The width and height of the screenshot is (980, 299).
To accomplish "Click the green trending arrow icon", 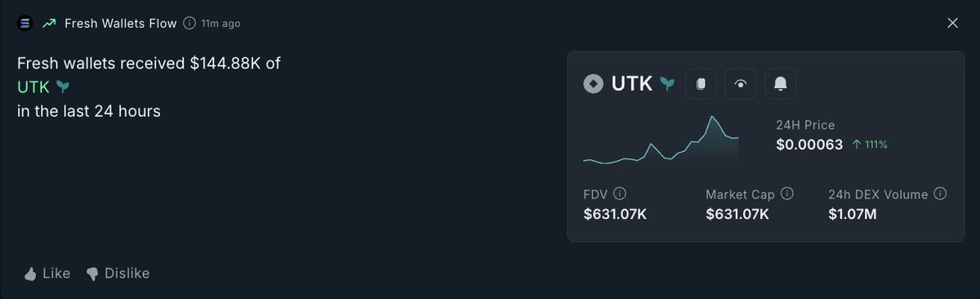I will point(48,24).
